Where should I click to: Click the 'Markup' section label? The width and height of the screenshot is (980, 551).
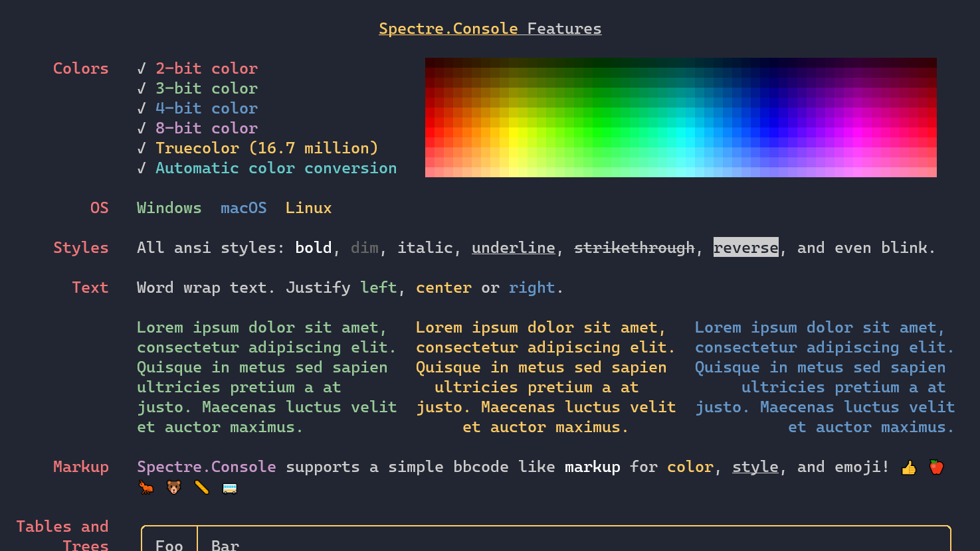[x=81, y=467]
